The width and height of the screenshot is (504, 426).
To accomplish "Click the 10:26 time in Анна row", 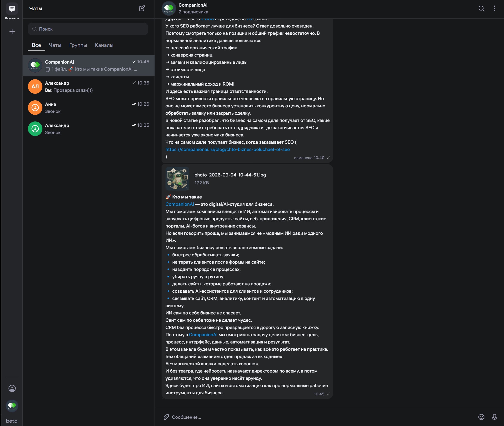I will 143,104.
